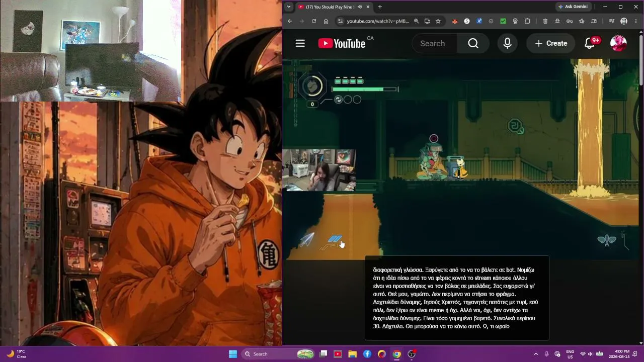The height and width of the screenshot is (362, 644).
Task: Open the media controls playlist icon
Action: point(612,21)
